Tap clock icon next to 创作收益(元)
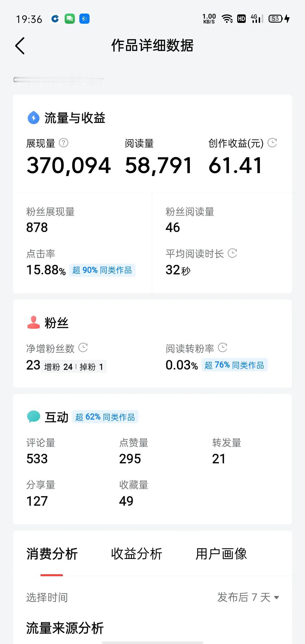 pos(272,143)
